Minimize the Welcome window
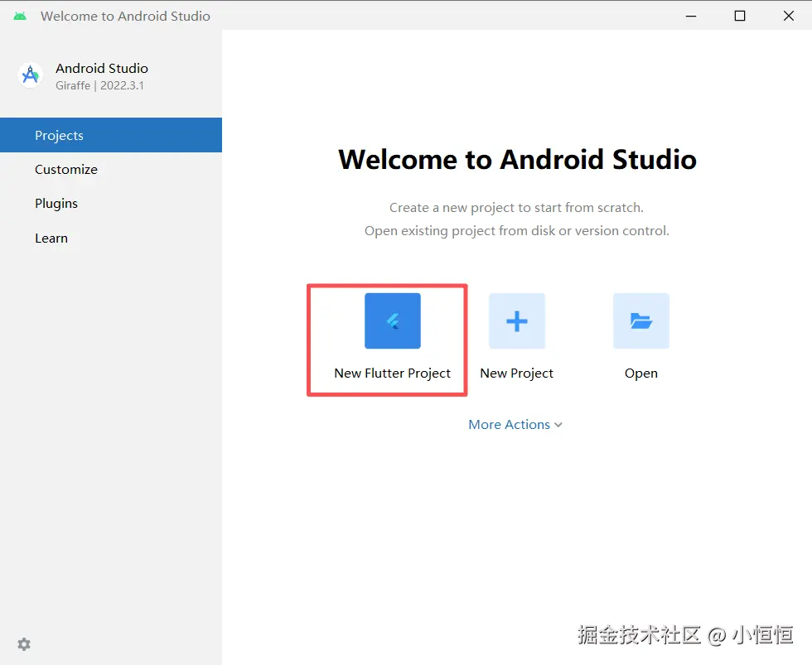Screen dimensions: 812x665 point(691,16)
